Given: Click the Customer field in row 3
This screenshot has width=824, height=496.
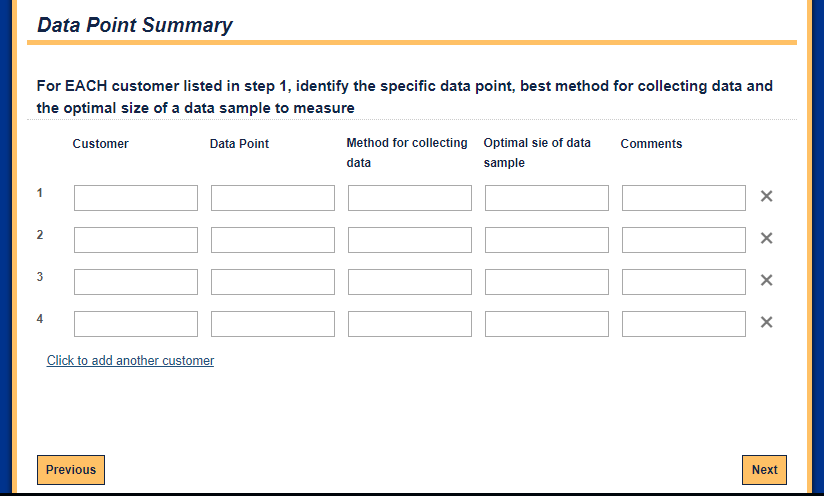Looking at the screenshot, I should (136, 282).
